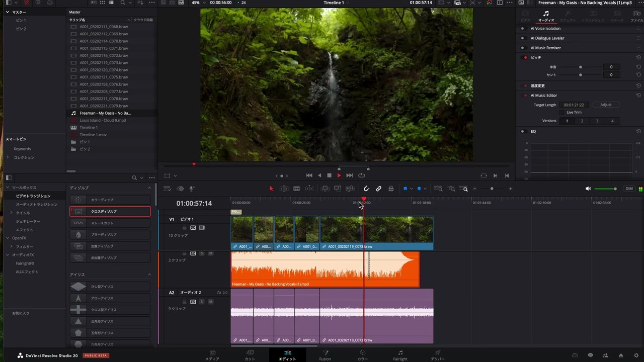The image size is (644, 362).
Task: Click the blue Flag clip icon
Action: pyautogui.click(x=405, y=189)
